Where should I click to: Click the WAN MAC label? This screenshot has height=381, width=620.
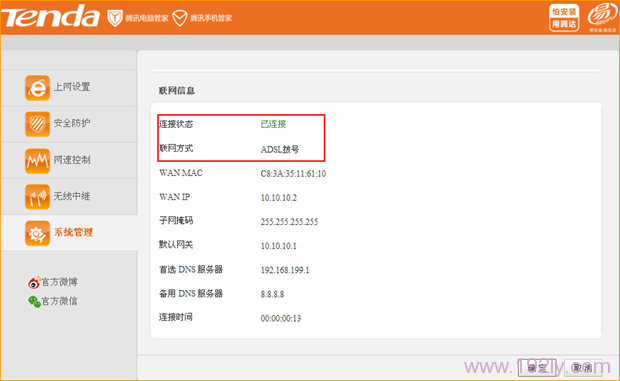click(181, 173)
